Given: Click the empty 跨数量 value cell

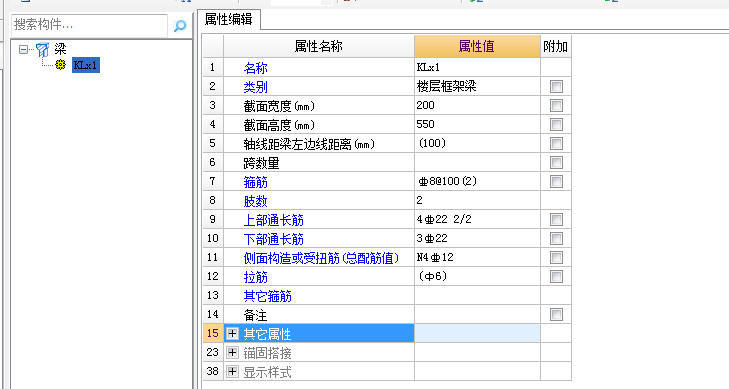Looking at the screenshot, I should 477,163.
